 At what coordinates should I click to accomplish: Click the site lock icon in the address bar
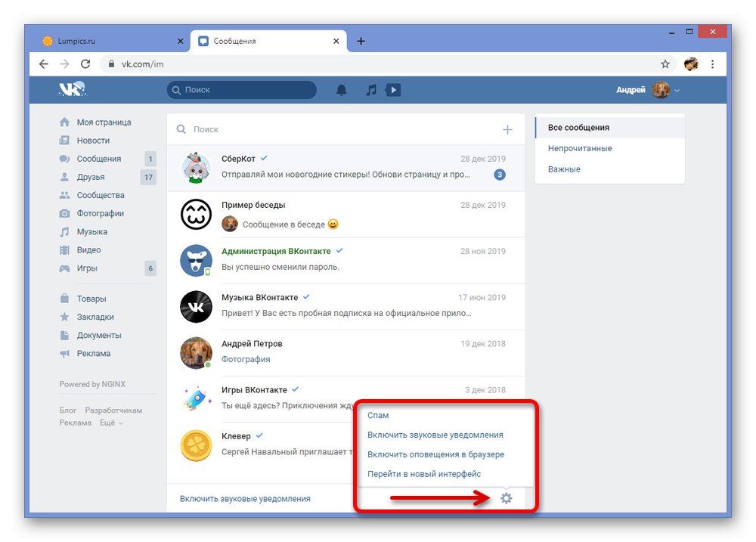pos(111,64)
